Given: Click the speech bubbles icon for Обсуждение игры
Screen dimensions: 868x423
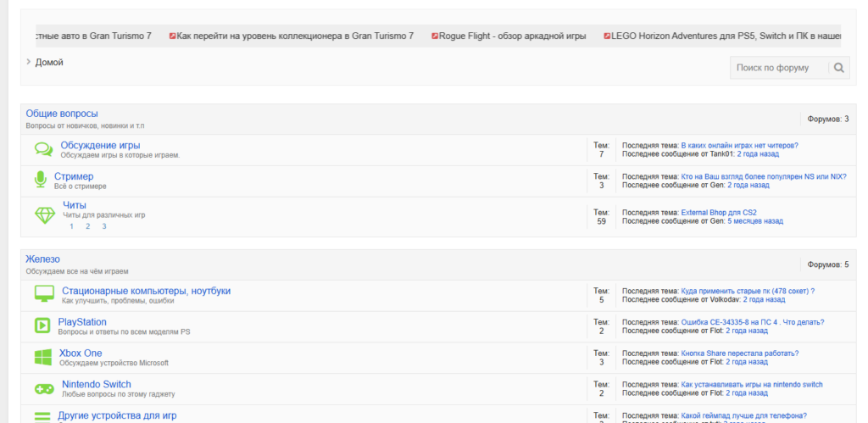Looking at the screenshot, I should coord(44,149).
